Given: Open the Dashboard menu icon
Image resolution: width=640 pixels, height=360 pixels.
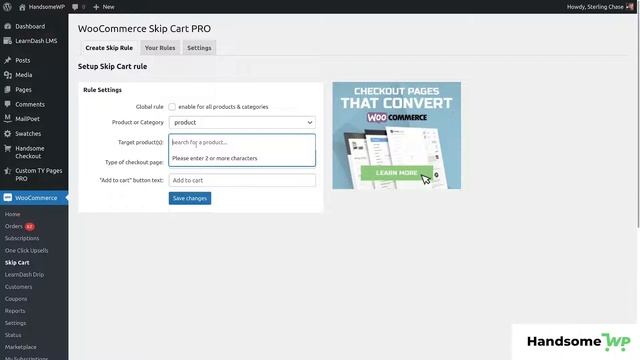Looking at the screenshot, I should pos(7,26).
